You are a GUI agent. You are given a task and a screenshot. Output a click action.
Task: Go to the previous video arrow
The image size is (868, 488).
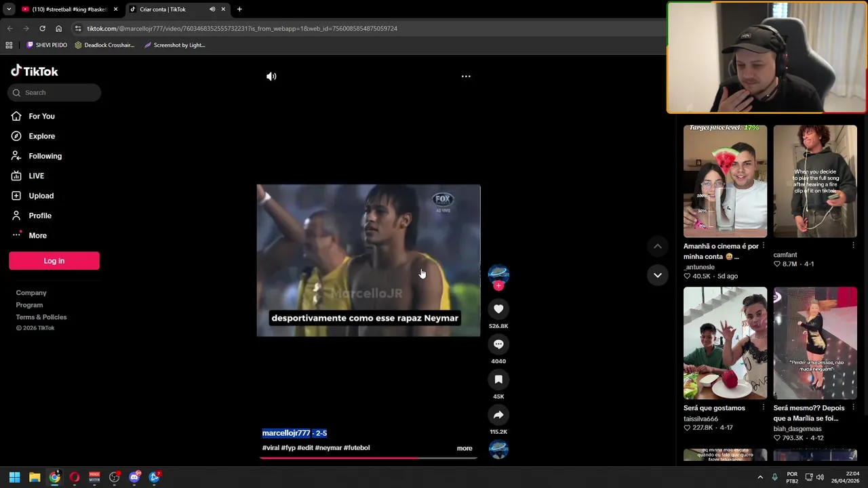coord(657,247)
